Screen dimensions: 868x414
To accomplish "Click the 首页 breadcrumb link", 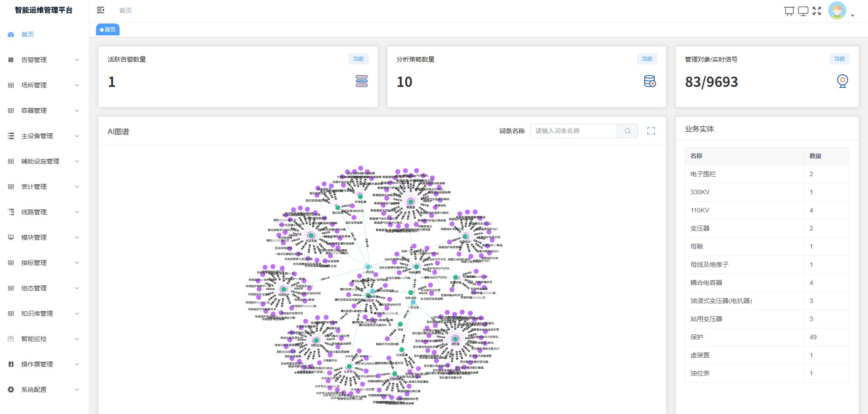I will [x=125, y=10].
